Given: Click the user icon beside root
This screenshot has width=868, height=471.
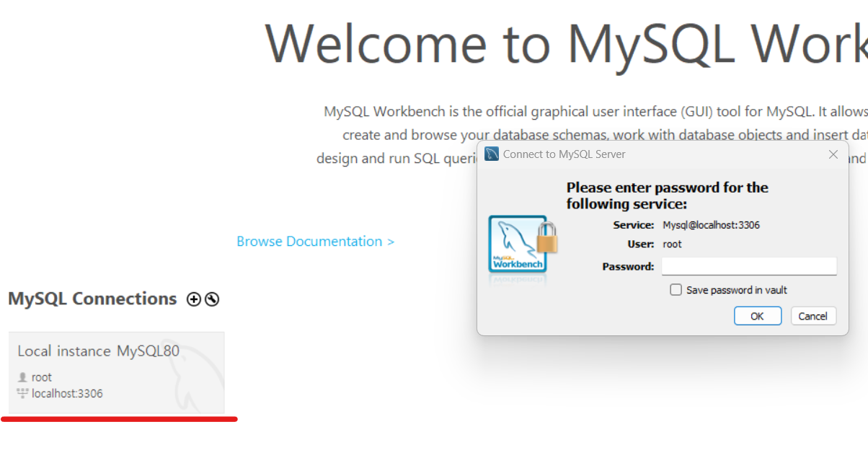Looking at the screenshot, I should point(23,377).
